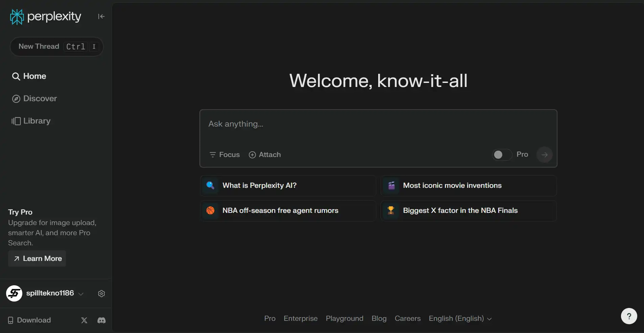Viewport: 644px width, 333px height.
Task: Open the X (Twitter) social icon
Action: click(84, 320)
